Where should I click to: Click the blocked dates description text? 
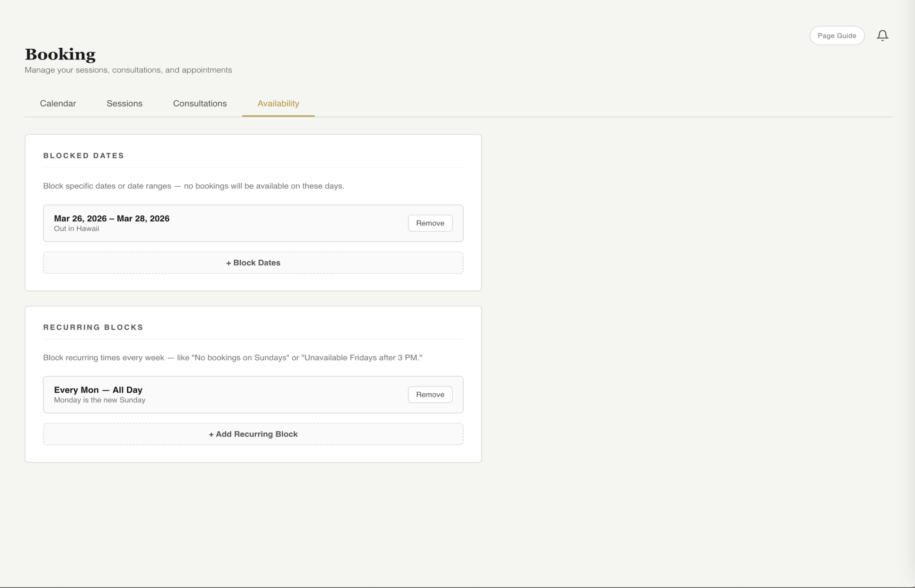click(193, 186)
